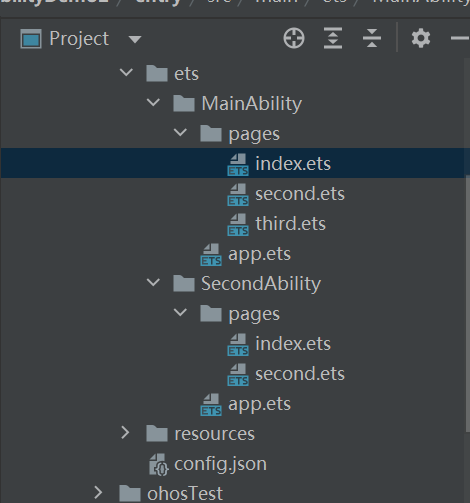The width and height of the screenshot is (470, 503).
Task: Click the Project view window icon
Action: coord(31,39)
